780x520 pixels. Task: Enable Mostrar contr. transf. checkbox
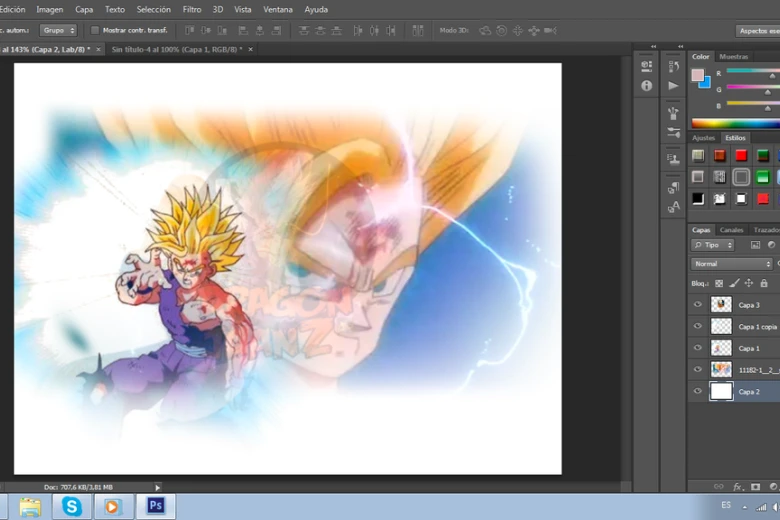point(95,30)
